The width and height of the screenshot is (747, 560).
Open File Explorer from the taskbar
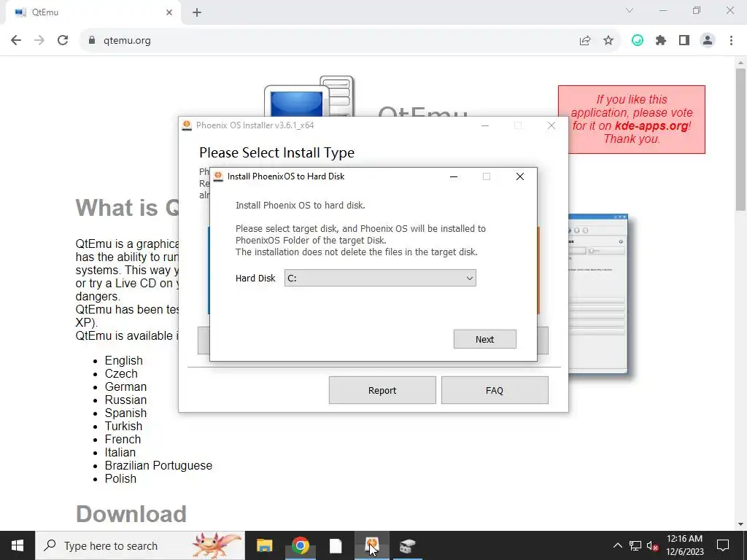point(264,545)
